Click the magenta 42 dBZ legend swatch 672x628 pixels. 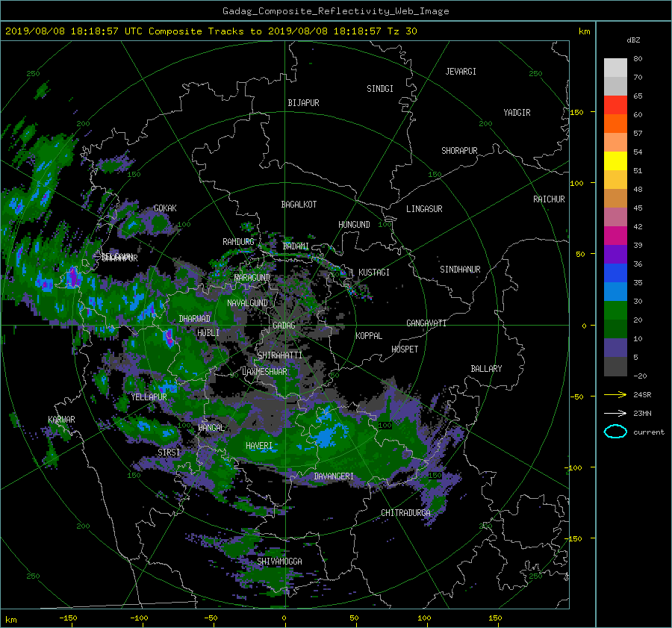[615, 235]
